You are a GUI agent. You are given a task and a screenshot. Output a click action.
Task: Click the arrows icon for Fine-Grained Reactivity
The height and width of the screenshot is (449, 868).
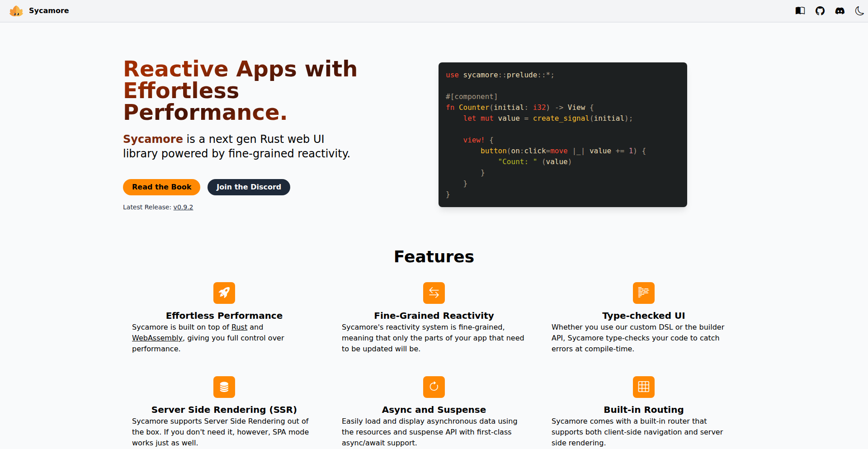(434, 293)
